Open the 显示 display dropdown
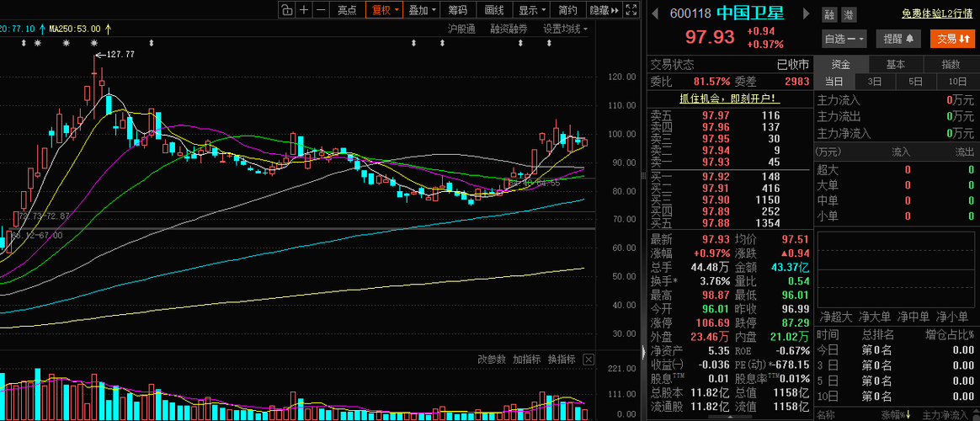Screen dimensions: 980x421 tap(532, 9)
